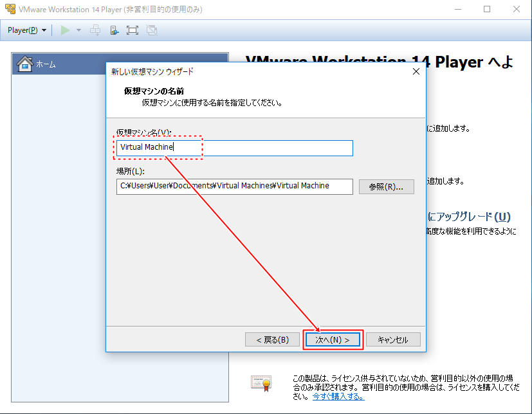Open the 今すぐ購入する link

[x=338, y=396]
